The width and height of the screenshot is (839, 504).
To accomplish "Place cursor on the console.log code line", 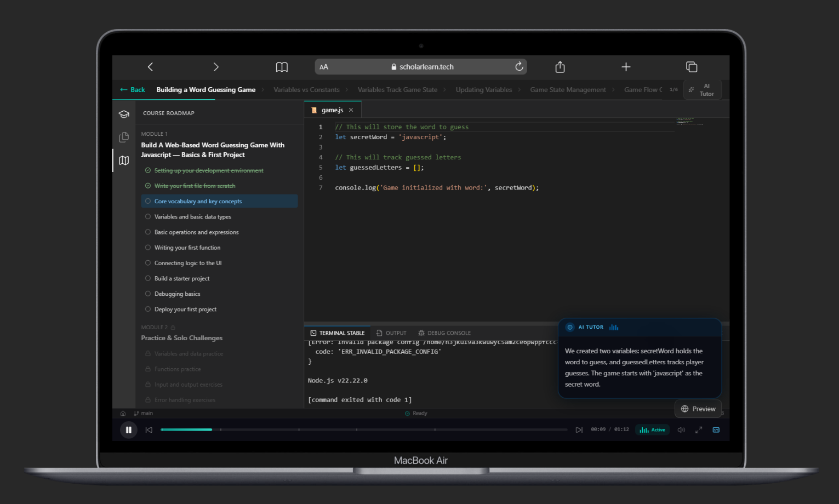I will tap(437, 188).
